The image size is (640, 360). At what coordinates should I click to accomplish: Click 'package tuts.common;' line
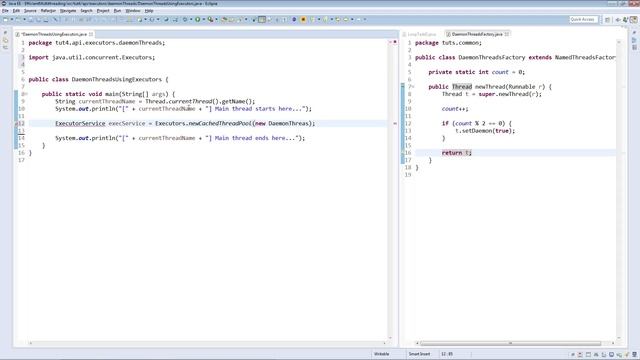click(448, 42)
